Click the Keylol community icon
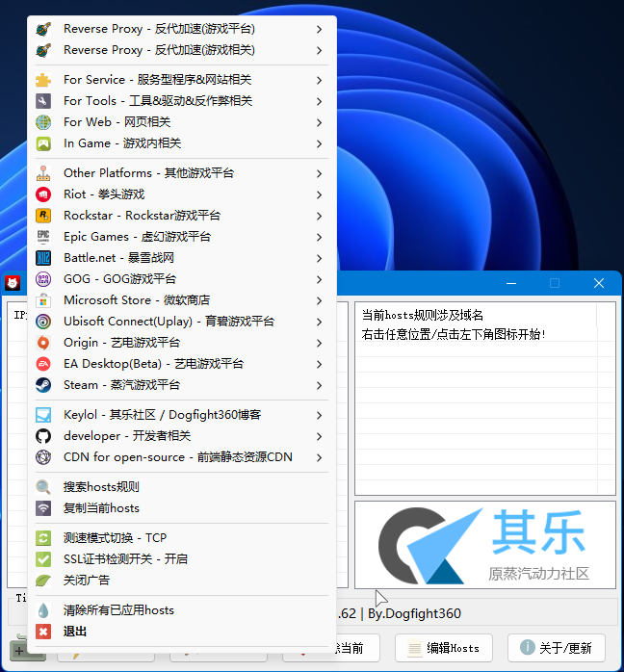624x672 pixels. [x=43, y=415]
